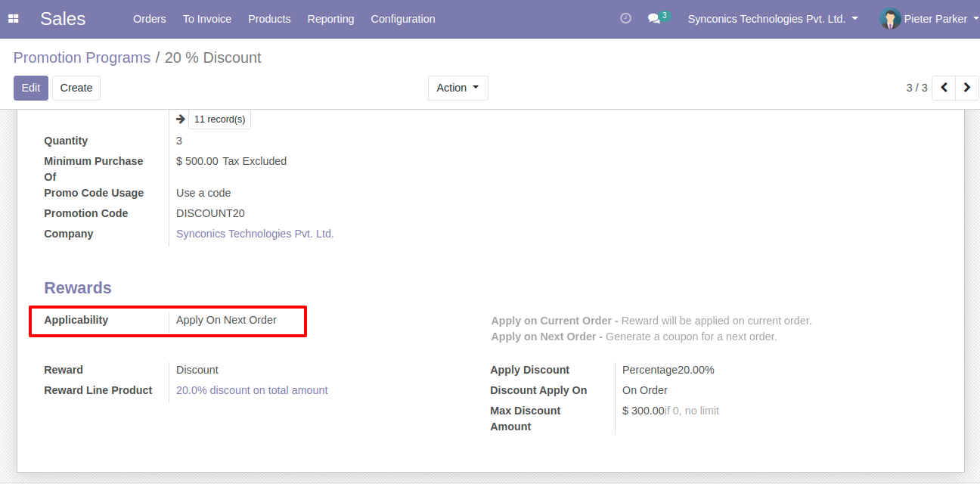Click the arrow icon beside 11 record(s)
The width and height of the screenshot is (980, 484).
coord(181,119)
